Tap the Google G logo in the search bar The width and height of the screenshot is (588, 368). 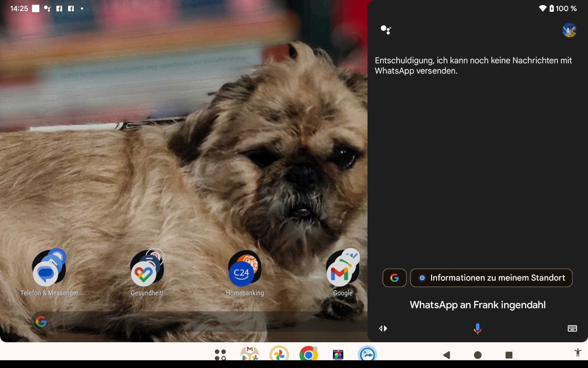(41, 322)
